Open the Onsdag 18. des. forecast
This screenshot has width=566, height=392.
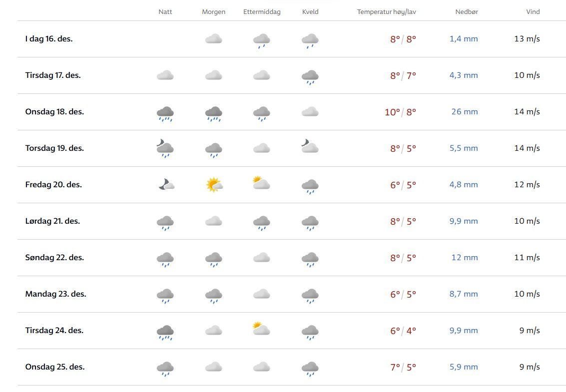(54, 112)
